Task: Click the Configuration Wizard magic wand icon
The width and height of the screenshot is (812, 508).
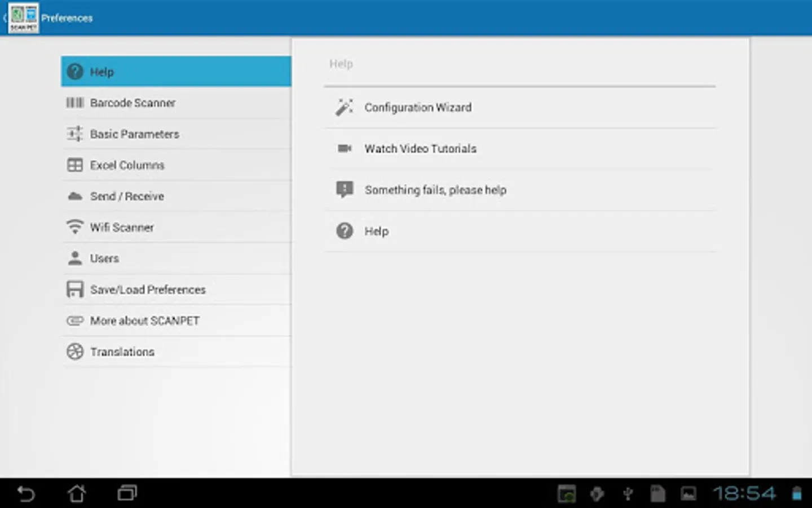Action: (344, 107)
